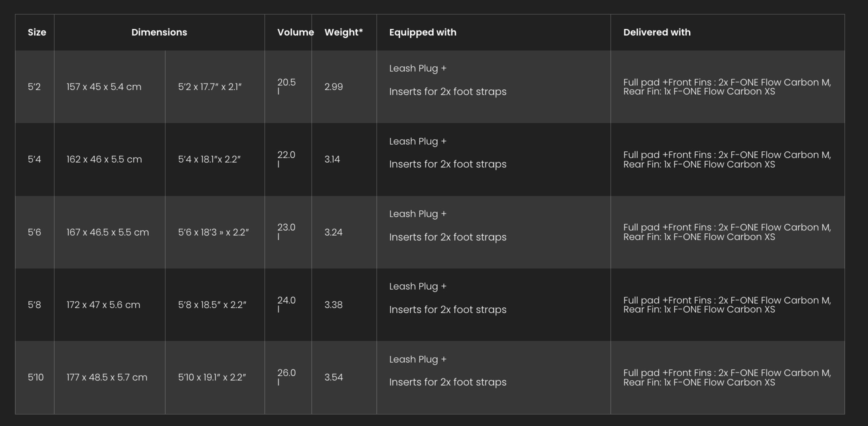Screen dimensions: 868x426
Task: Click the 23.0 l volume value
Action: (x=286, y=231)
